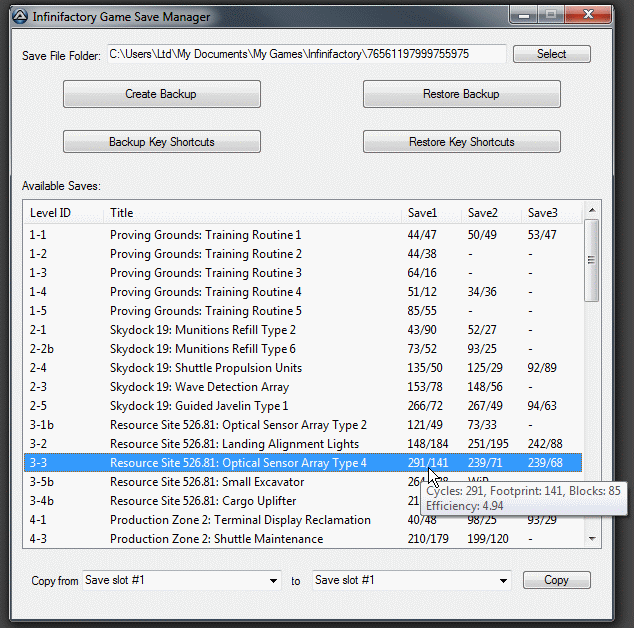Screen dimensions: 634x628
Task: Click the Infinifactory app icon in title bar
Action: click(x=20, y=17)
